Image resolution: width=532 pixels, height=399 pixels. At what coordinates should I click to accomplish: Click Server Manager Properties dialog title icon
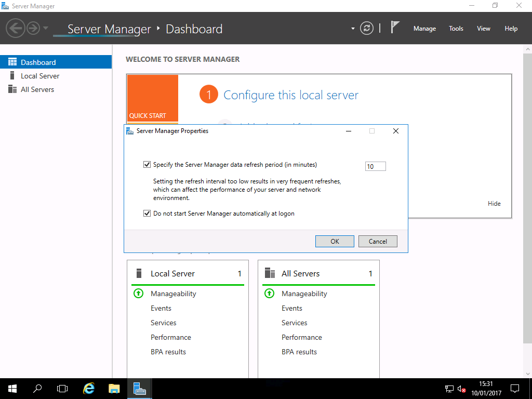point(129,131)
